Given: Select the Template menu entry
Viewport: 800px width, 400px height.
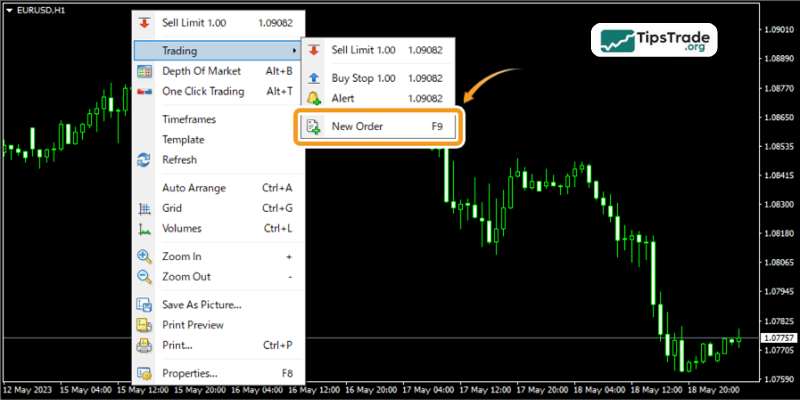Looking at the screenshot, I should coord(183,140).
